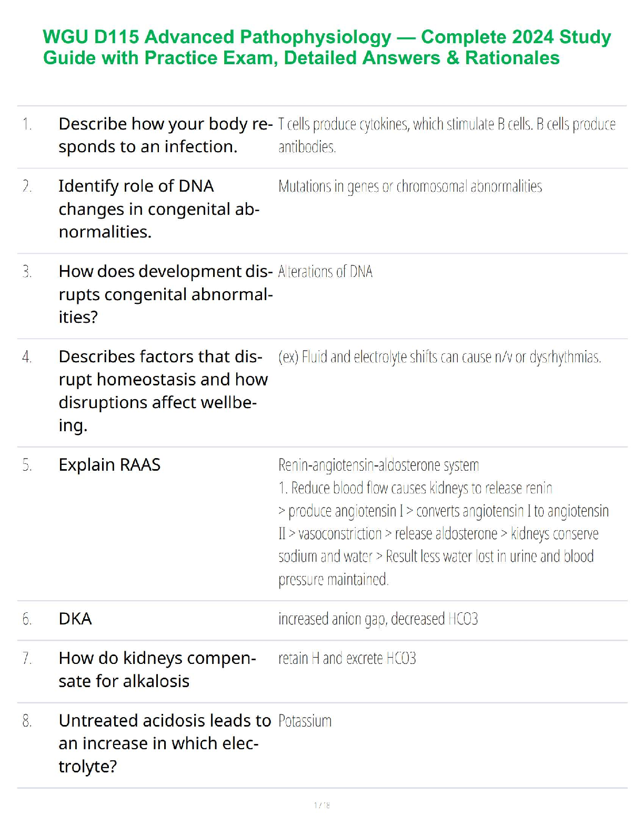Click question 1 about responding to infection

[165, 135]
